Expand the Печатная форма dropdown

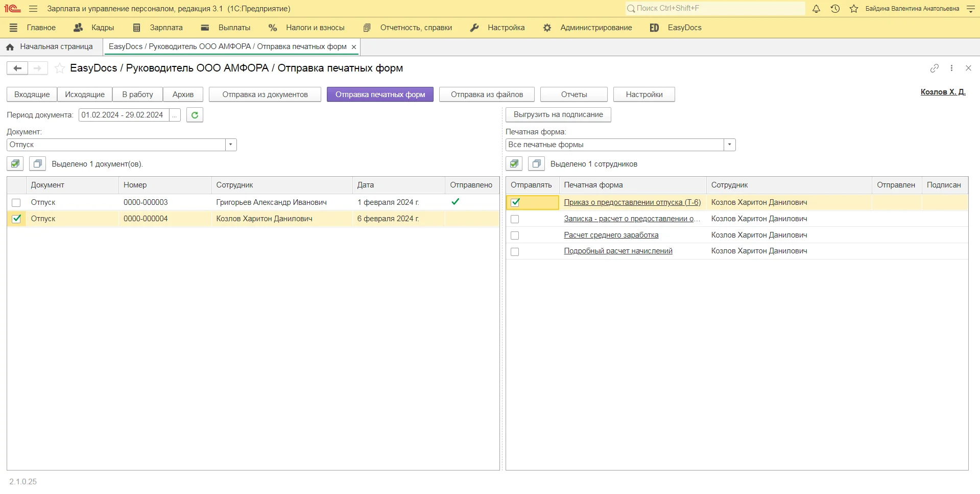(x=729, y=145)
